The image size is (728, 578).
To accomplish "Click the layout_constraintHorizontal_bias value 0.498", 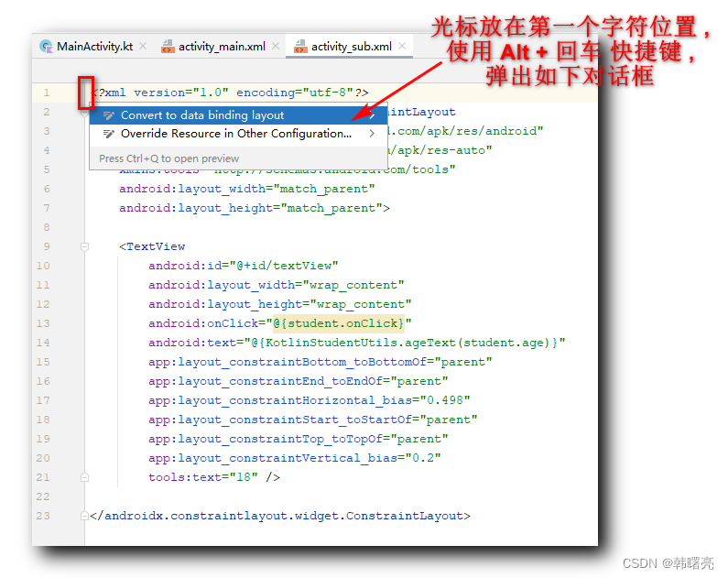I will [446, 400].
